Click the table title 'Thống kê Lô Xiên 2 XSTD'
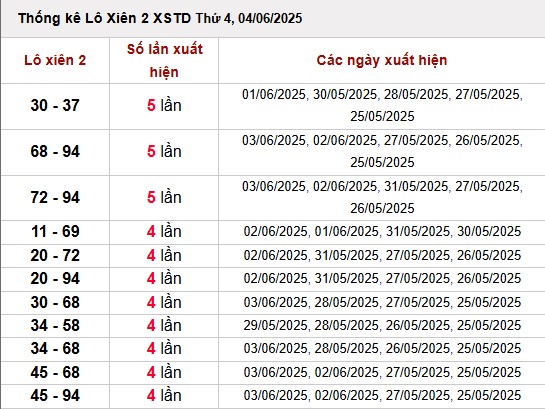Viewport: 545px width, 409px height. pos(104,18)
